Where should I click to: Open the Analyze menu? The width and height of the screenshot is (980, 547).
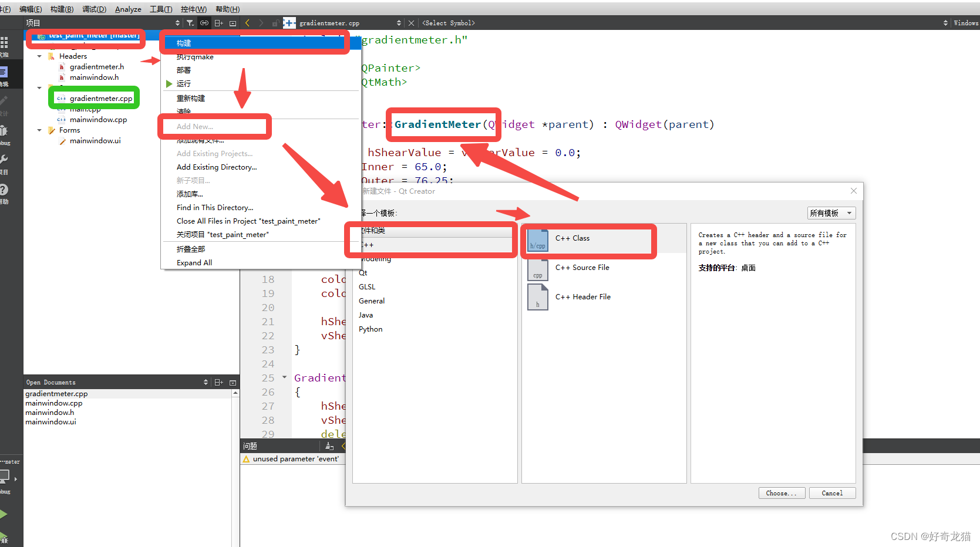pos(128,9)
